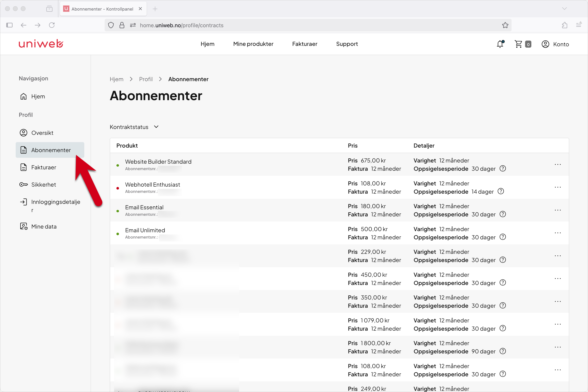Close the Abonnementer - Kontrollpanel tab
588x392 pixels.
click(141, 9)
